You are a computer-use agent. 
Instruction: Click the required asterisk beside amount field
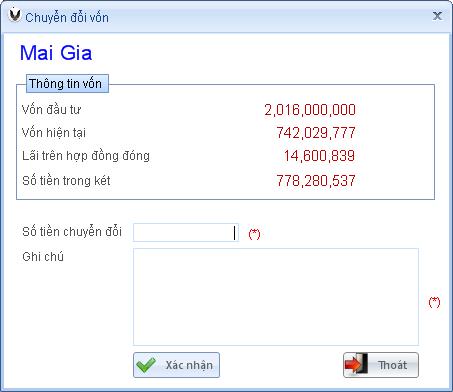tap(254, 234)
